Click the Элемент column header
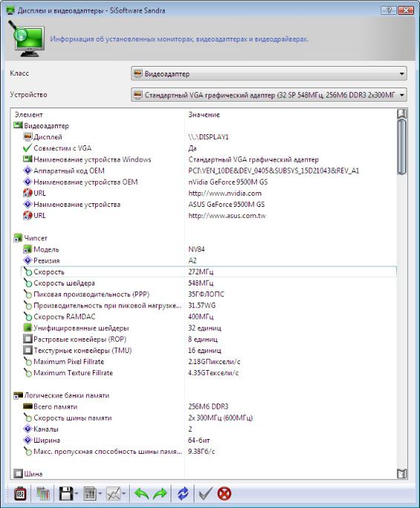This screenshot has height=508, width=420. 28,115
